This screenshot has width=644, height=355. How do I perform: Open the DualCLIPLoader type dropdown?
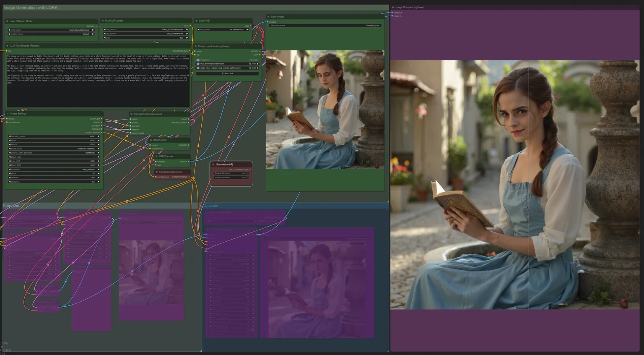(146, 38)
